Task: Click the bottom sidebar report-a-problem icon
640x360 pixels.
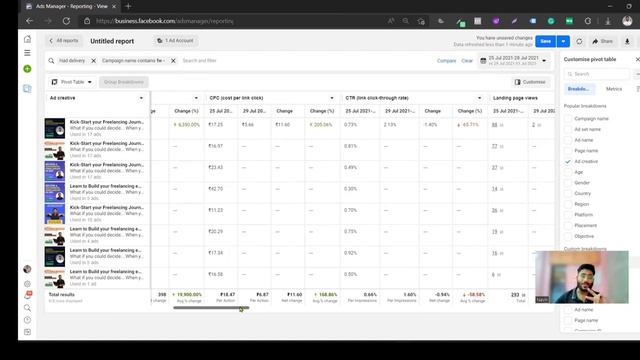Action: 27,332
